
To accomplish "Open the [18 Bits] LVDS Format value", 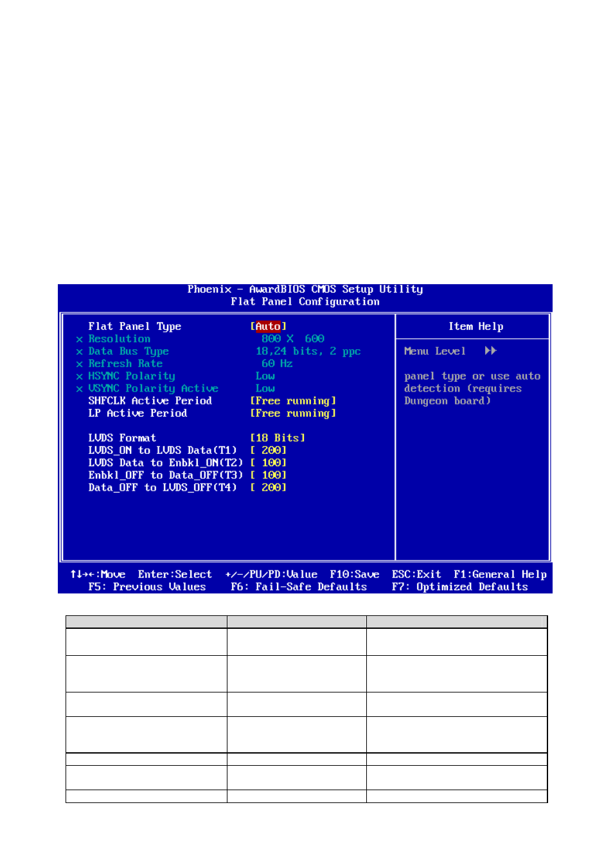I will point(278,438).
